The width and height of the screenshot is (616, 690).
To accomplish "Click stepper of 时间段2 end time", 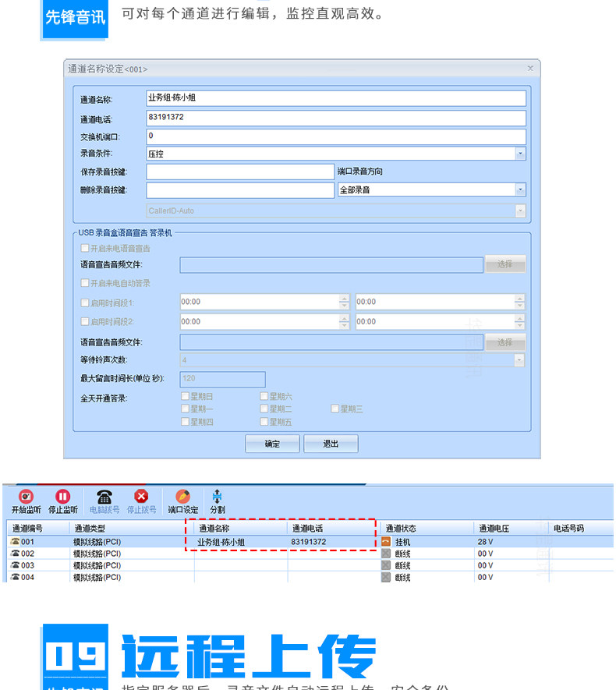I will [519, 322].
